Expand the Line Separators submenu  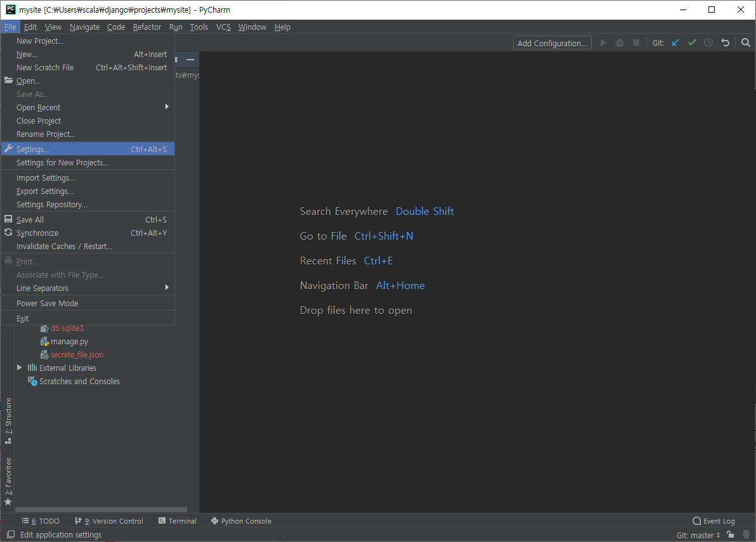pyautogui.click(x=88, y=288)
